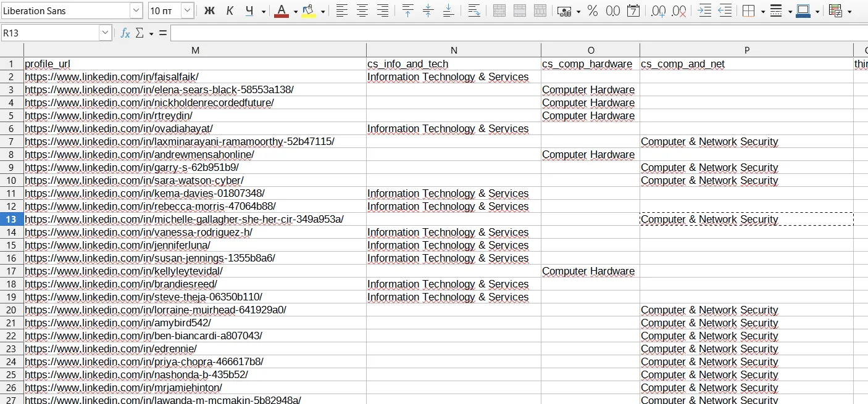This screenshot has height=404, width=868.
Task: Select the cs_info_and_tech header cell
Action: coord(454,64)
